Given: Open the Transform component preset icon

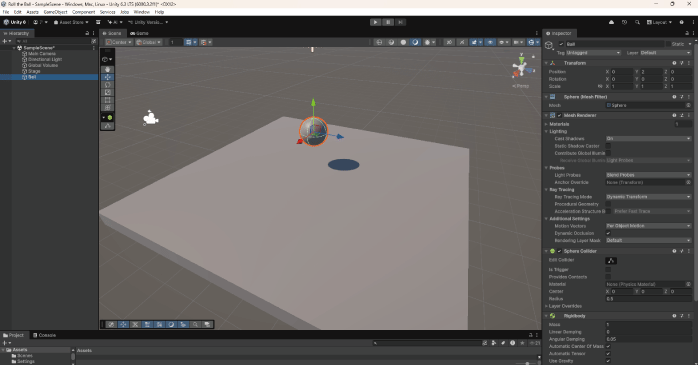Looking at the screenshot, I should 682,63.
